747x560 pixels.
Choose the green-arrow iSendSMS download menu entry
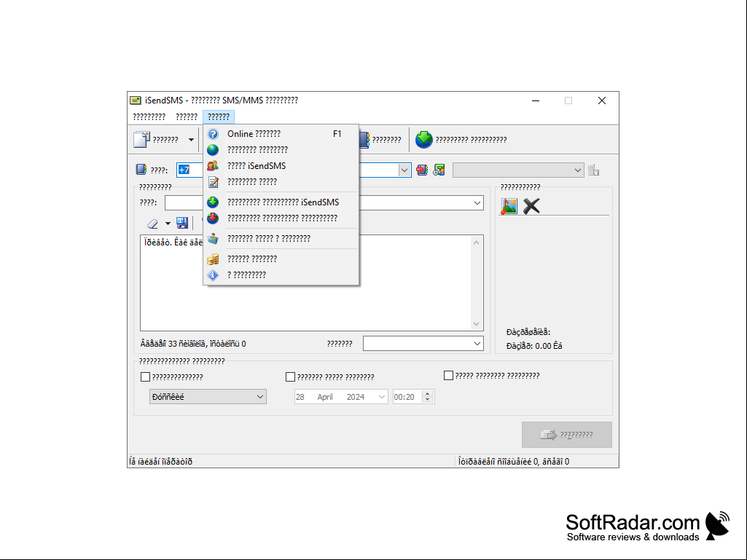click(x=281, y=202)
